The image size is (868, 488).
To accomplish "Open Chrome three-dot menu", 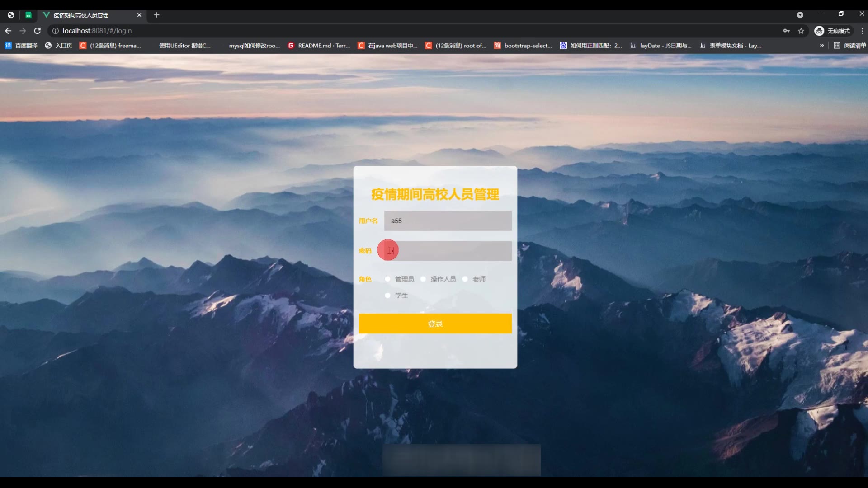I will click(x=862, y=31).
